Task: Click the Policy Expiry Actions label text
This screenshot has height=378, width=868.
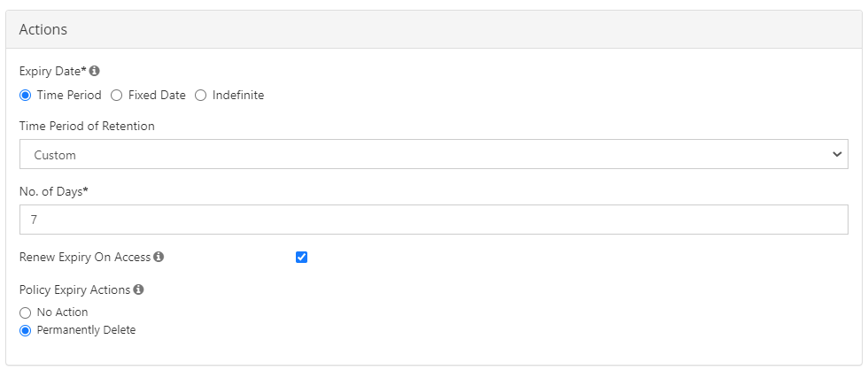Action: pyautogui.click(x=75, y=289)
